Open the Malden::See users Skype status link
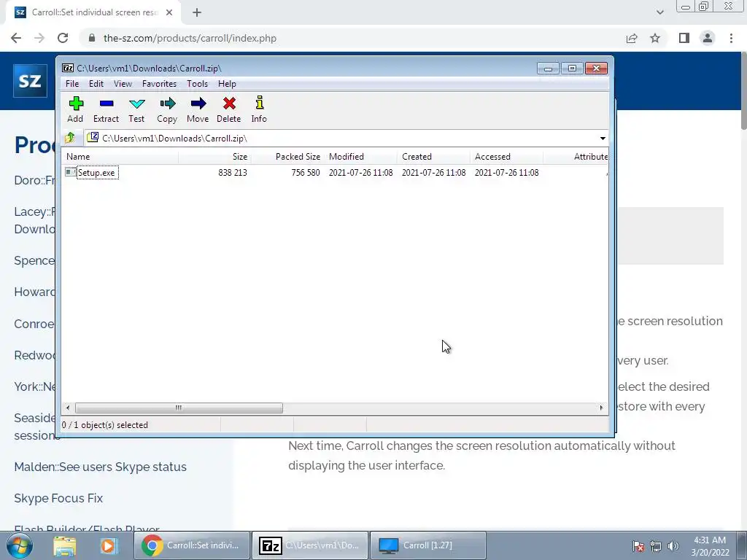Screen dimensions: 747x560 pyautogui.click(x=101, y=467)
